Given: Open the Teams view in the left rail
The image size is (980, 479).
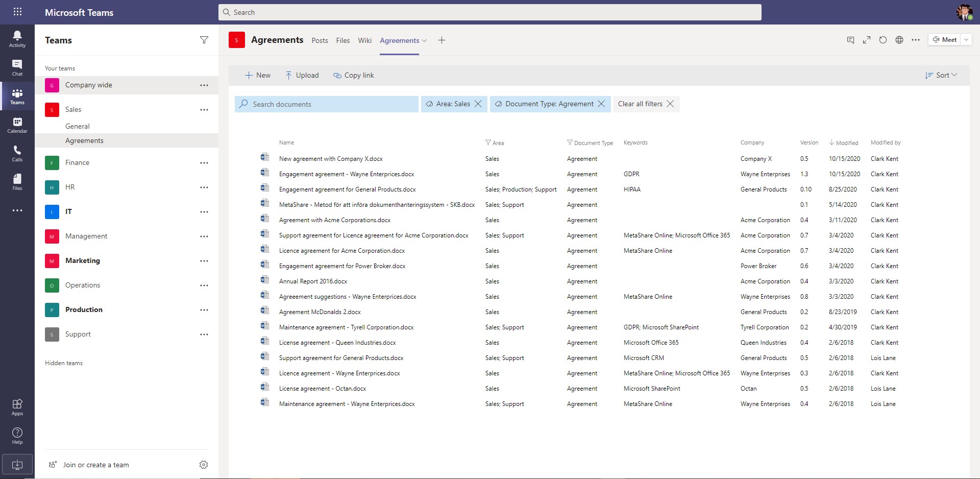Looking at the screenshot, I should click(17, 96).
